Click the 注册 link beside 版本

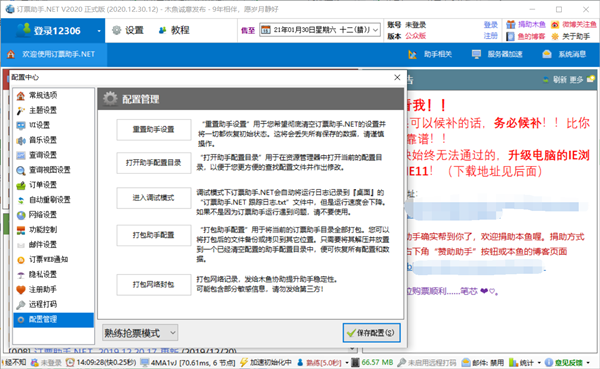(x=491, y=36)
